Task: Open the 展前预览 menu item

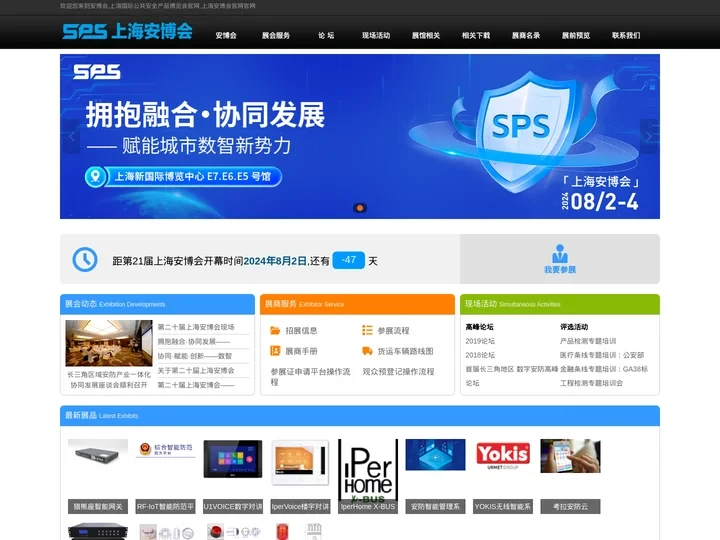Action: 576,35
